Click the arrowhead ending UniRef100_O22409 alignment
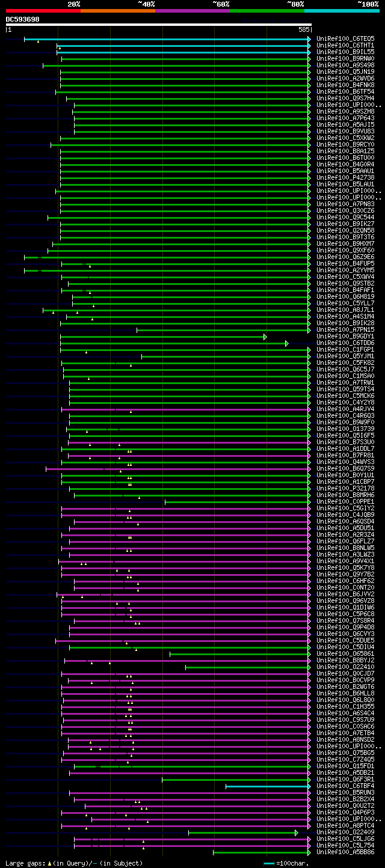Viewport: 385px width, 868px height. tap(297, 832)
